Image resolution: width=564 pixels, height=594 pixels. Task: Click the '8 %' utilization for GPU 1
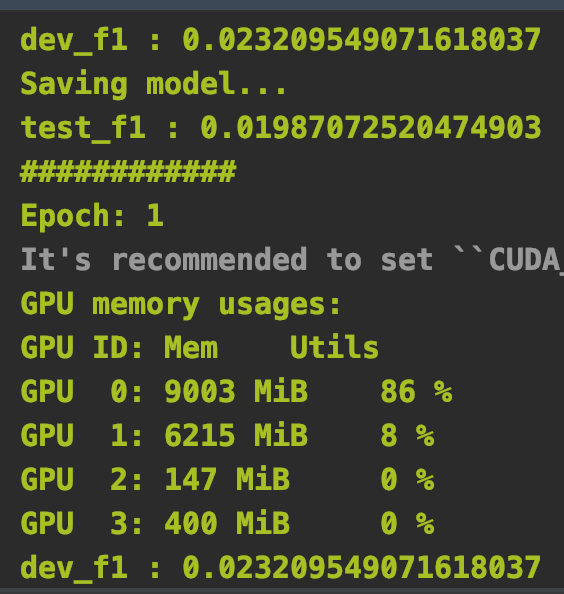coord(407,435)
